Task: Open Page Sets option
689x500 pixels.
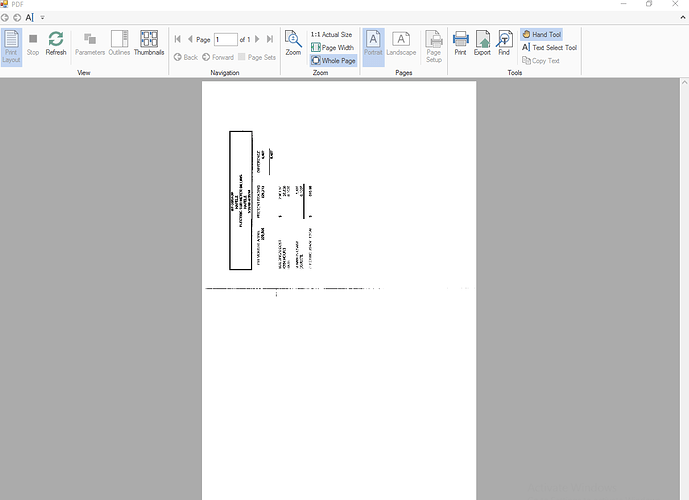Action: coord(257,57)
